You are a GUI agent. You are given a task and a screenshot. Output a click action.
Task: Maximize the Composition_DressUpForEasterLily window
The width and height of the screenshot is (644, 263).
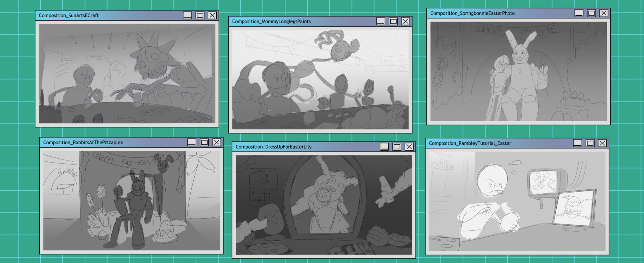[397, 146]
